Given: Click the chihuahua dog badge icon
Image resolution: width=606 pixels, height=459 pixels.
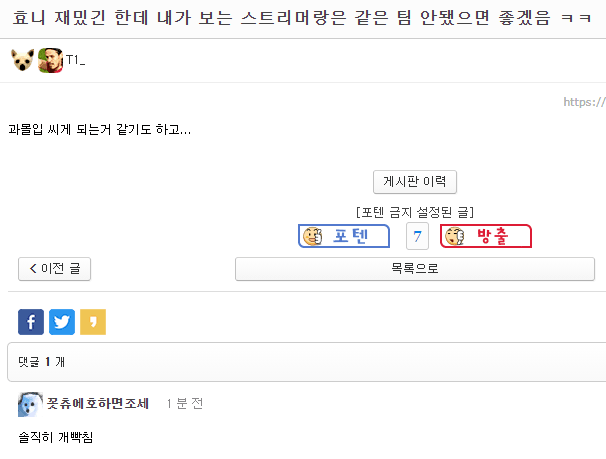Looking at the screenshot, I should (x=22, y=60).
